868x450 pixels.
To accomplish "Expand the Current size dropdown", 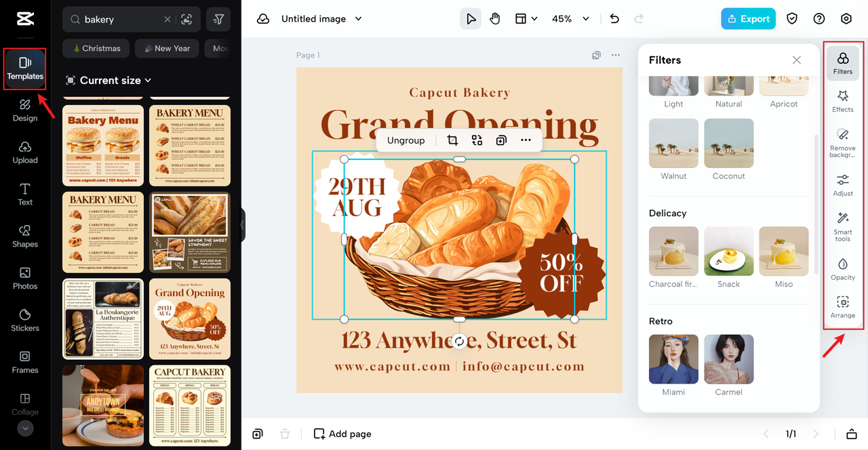I will 108,80.
